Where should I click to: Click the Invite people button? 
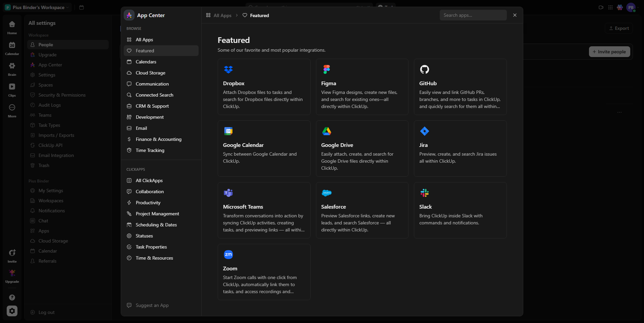[x=609, y=52]
